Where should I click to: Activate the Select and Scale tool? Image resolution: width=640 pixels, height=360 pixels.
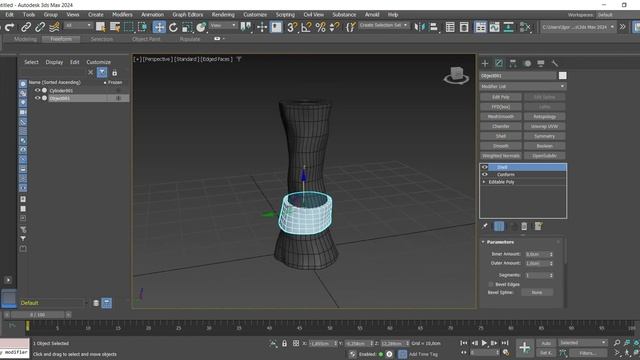(187, 27)
